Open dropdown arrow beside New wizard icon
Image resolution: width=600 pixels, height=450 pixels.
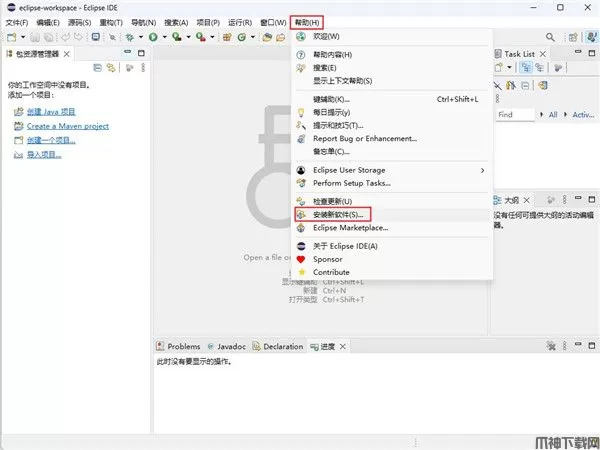coord(23,37)
